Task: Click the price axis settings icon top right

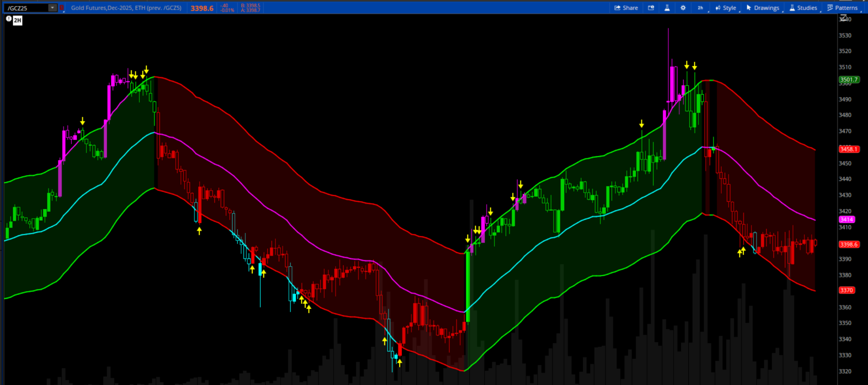Action: click(844, 18)
